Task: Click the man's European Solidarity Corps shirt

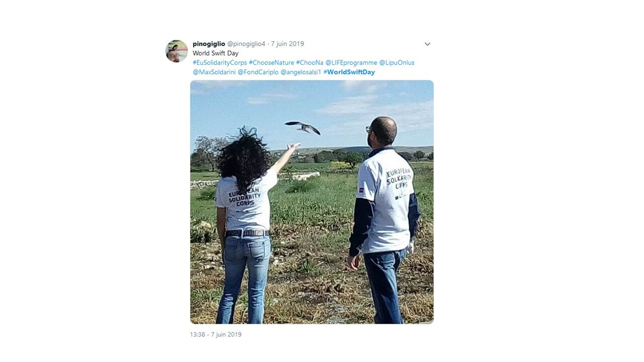Action: pos(387,201)
